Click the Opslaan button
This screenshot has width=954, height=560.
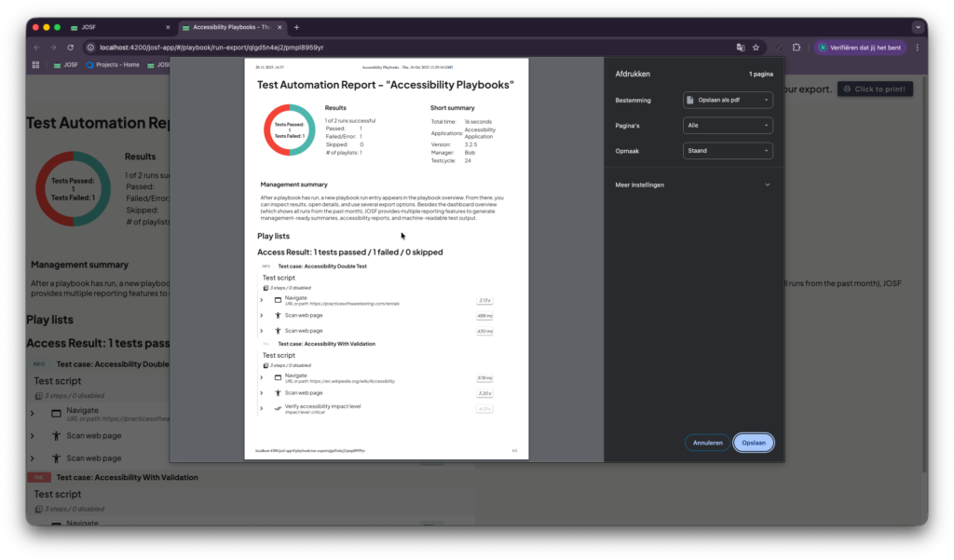pos(753,443)
